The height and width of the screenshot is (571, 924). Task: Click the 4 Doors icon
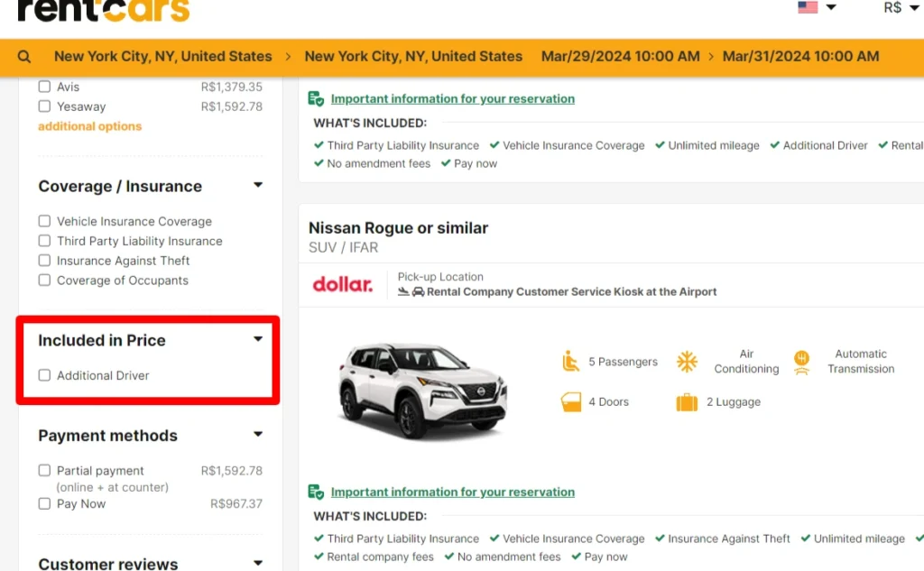click(571, 401)
